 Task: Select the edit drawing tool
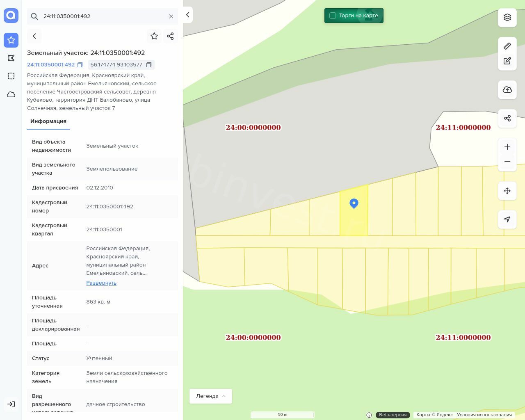(x=507, y=61)
